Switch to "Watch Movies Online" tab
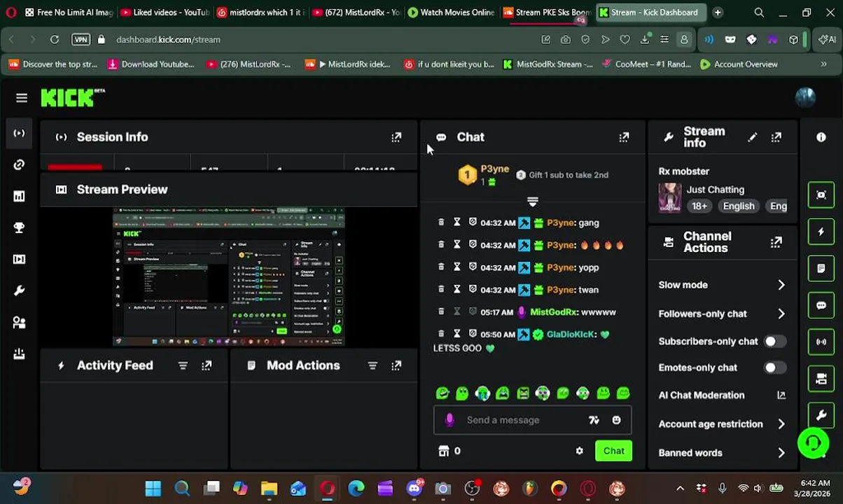Image resolution: width=843 pixels, height=504 pixels. click(x=450, y=13)
